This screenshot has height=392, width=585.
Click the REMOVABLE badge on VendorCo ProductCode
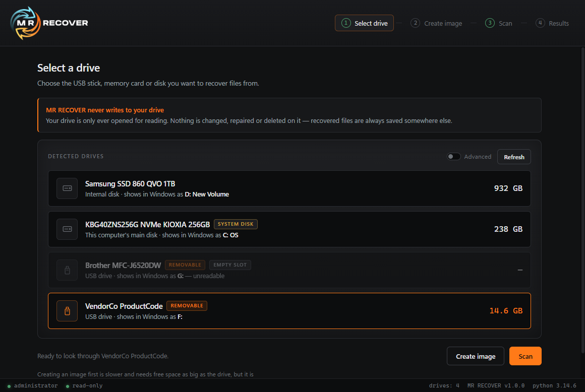point(187,306)
